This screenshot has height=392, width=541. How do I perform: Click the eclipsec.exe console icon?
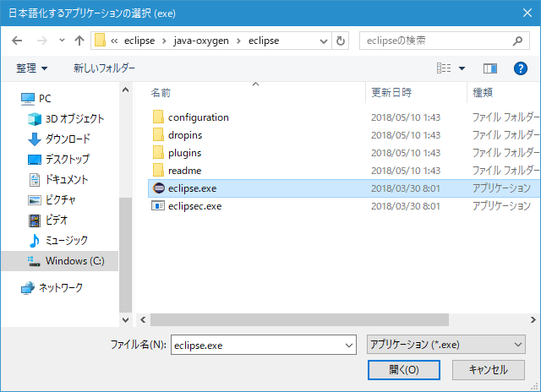(158, 206)
